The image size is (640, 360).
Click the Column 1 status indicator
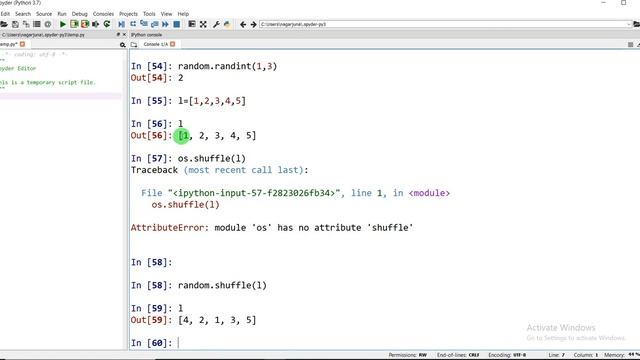coord(586,355)
